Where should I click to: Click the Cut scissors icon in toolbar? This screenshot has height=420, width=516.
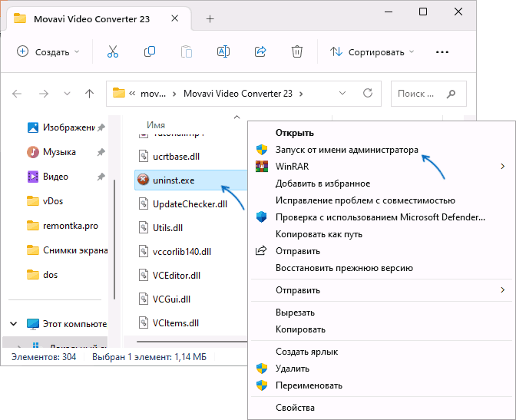pos(113,51)
